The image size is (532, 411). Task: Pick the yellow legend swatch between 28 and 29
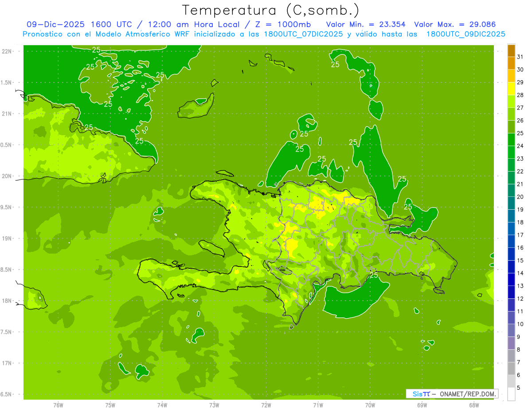point(511,89)
